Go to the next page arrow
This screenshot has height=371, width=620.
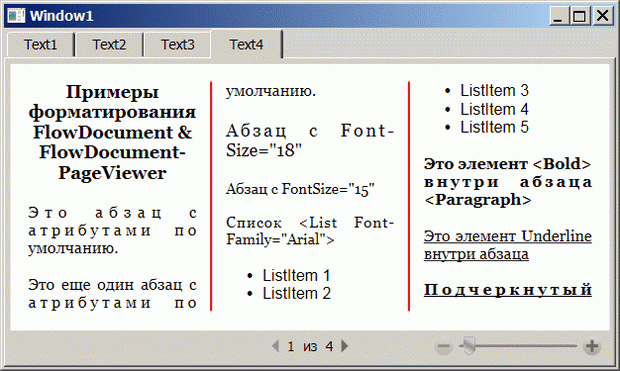pos(344,346)
